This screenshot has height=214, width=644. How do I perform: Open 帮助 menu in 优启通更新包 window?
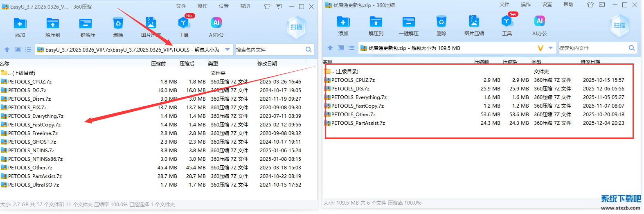click(x=568, y=5)
